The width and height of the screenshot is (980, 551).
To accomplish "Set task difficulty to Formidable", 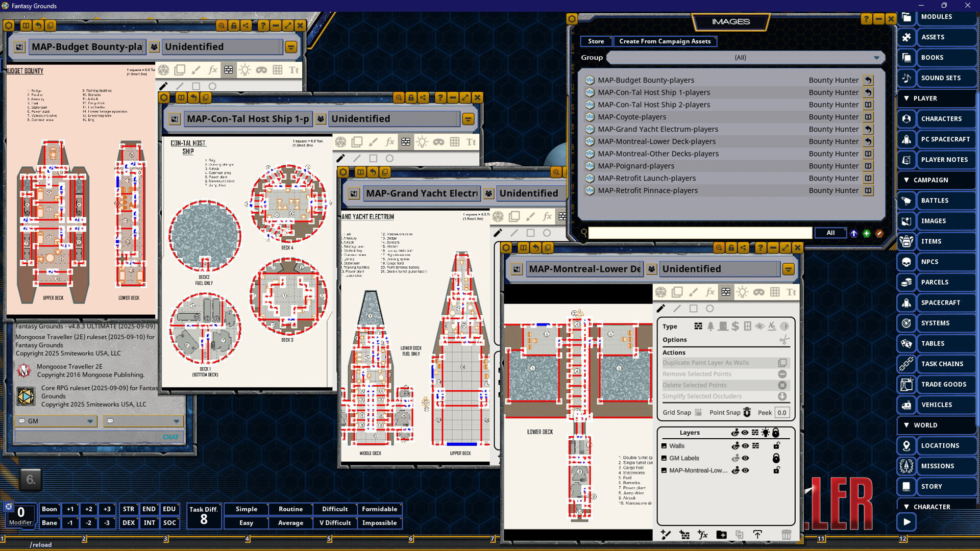I will [x=379, y=509].
